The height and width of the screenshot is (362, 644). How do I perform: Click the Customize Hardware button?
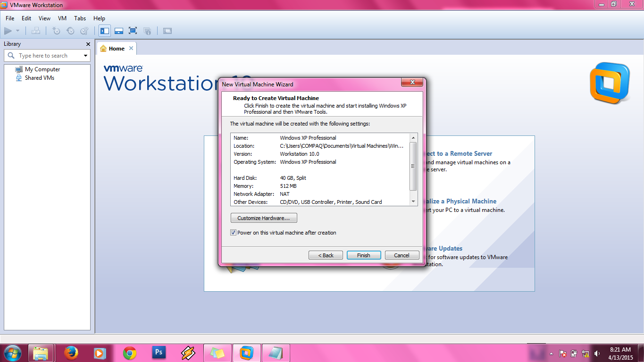pos(264,218)
